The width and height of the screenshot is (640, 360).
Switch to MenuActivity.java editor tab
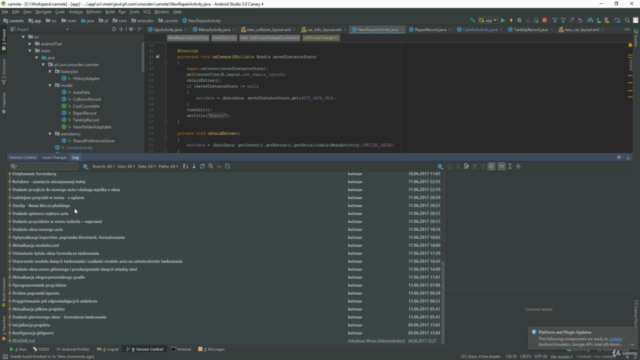213,30
